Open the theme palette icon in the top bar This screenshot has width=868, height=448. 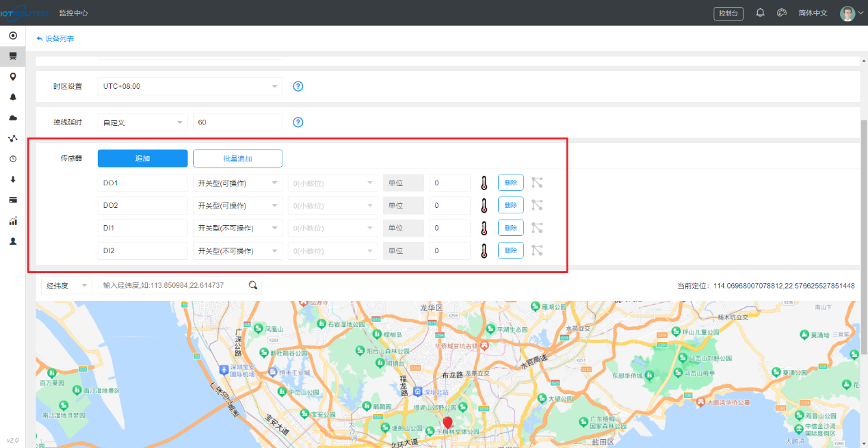point(782,13)
